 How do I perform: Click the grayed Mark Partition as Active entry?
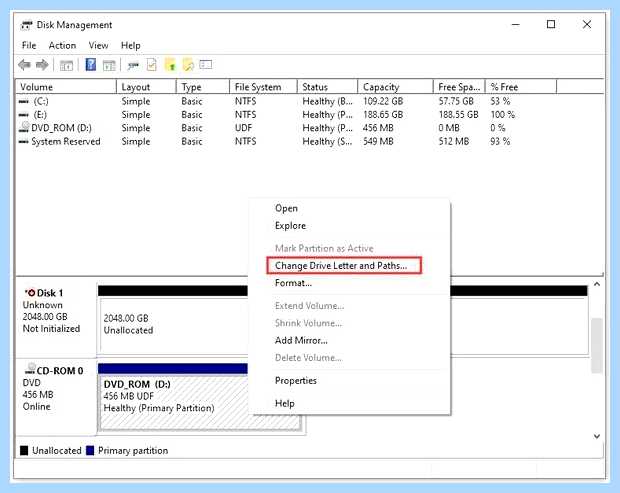click(324, 248)
